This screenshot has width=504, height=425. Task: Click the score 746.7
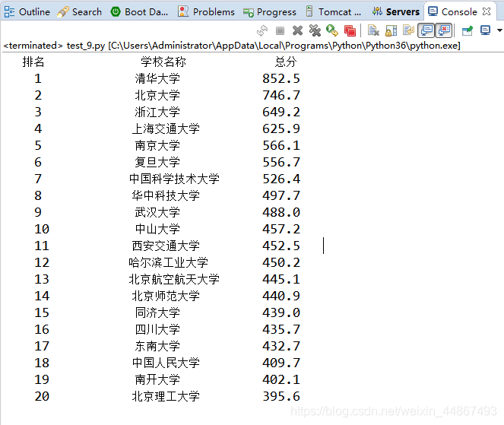click(281, 95)
